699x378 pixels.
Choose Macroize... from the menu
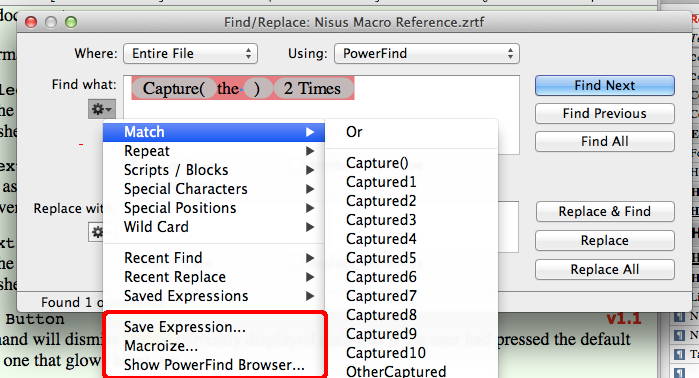[160, 346]
